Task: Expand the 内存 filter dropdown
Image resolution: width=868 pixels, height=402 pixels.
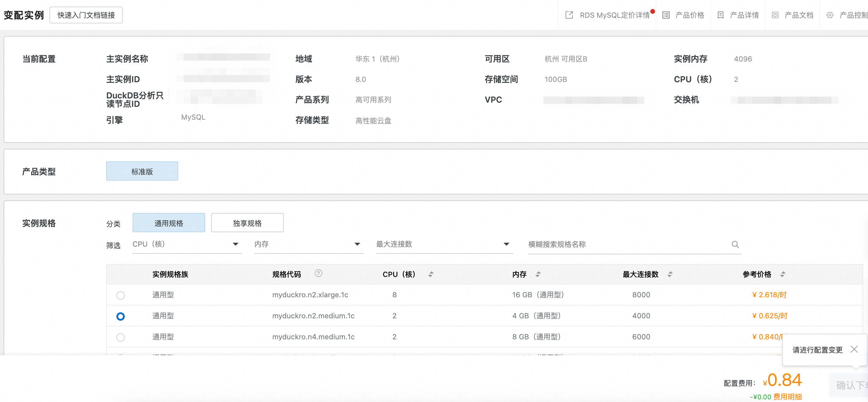Action: pos(357,244)
